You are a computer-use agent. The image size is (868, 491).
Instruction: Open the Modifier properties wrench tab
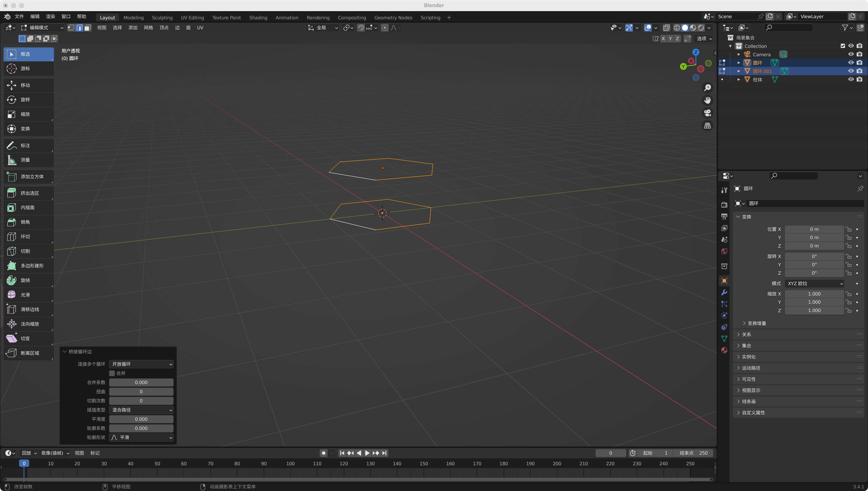724,292
